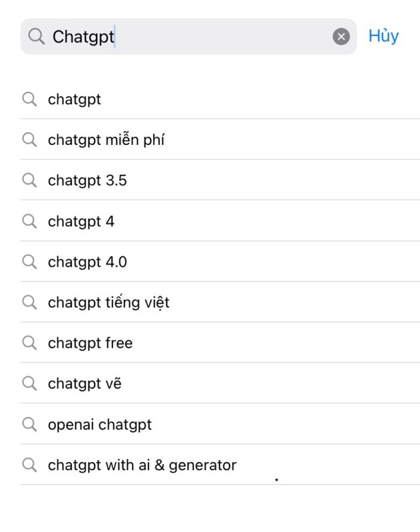Tap "chatgpt with ai & generator" suggestion
The image size is (420, 532).
click(x=142, y=465)
